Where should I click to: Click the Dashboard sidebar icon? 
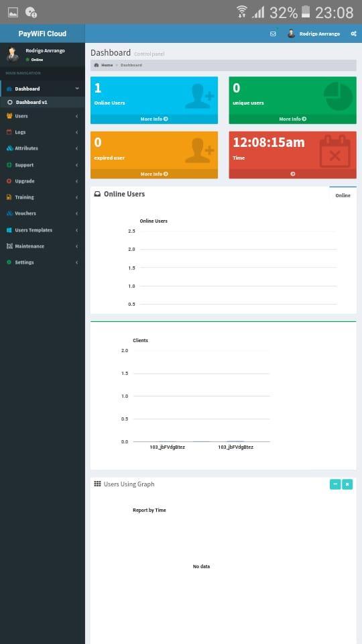[x=9, y=89]
